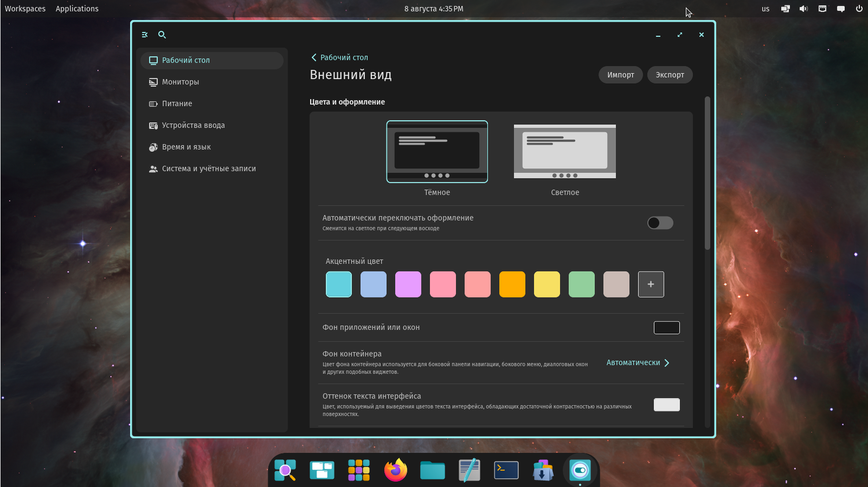
Task: Open the power menu icon
Action: (x=859, y=9)
